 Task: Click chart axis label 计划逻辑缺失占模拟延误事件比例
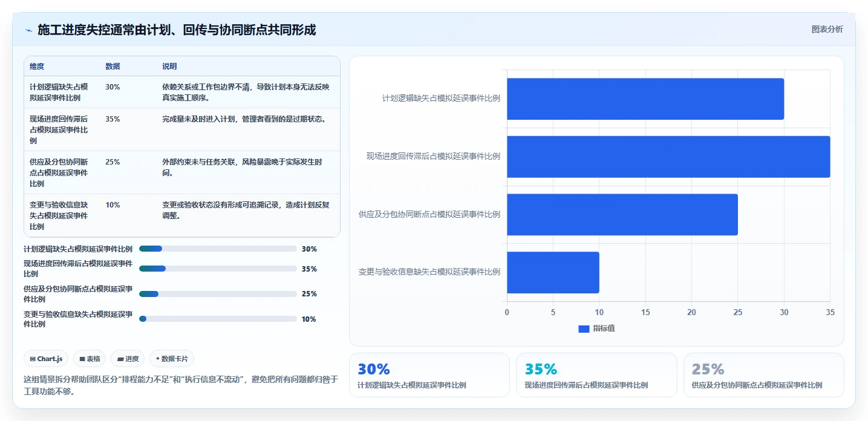tap(441, 98)
